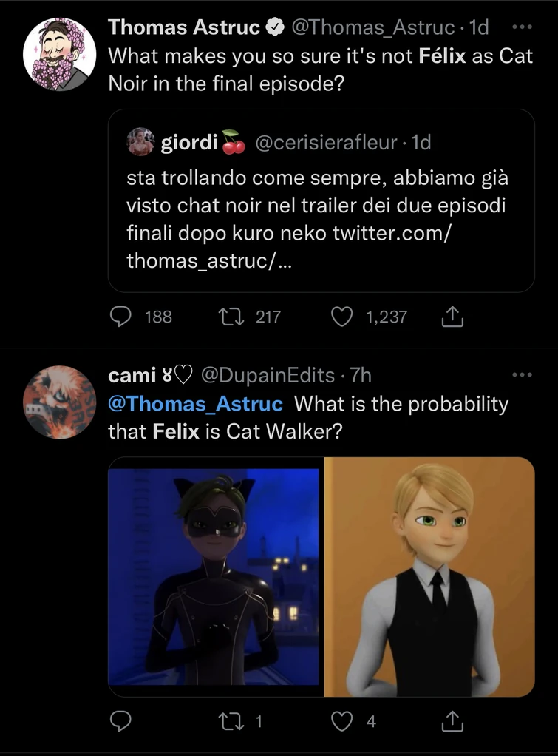Select the retweet icon showing 1 retweet
558x756 pixels.
233,721
